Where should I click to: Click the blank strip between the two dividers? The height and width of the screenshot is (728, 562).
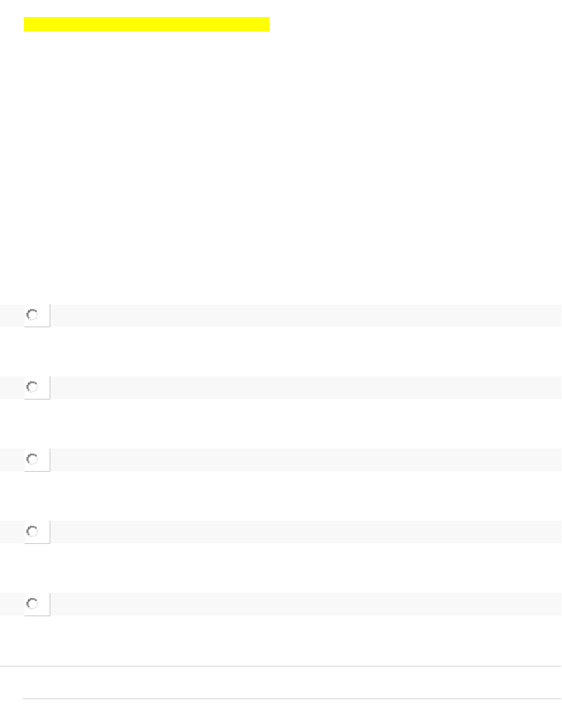pos(280,682)
